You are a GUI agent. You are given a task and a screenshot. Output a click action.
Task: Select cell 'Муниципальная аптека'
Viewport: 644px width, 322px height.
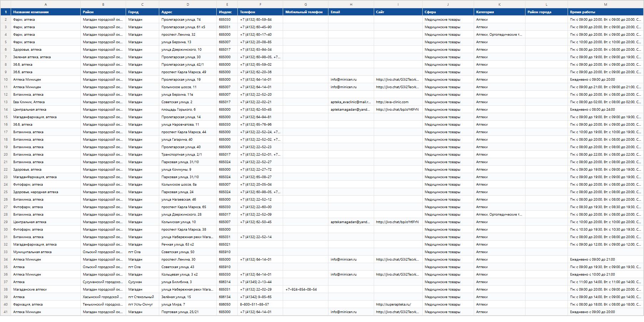pyautogui.click(x=46, y=252)
